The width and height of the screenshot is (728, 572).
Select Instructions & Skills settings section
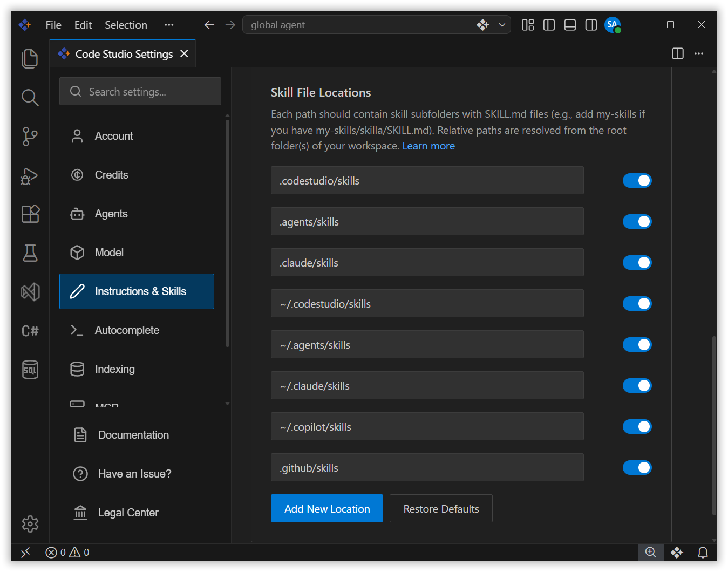tap(137, 291)
